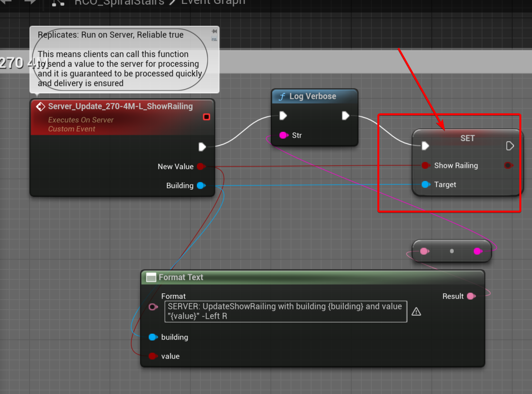Click the custom event diamond icon
Image resolution: width=532 pixels, height=394 pixels.
40,107
